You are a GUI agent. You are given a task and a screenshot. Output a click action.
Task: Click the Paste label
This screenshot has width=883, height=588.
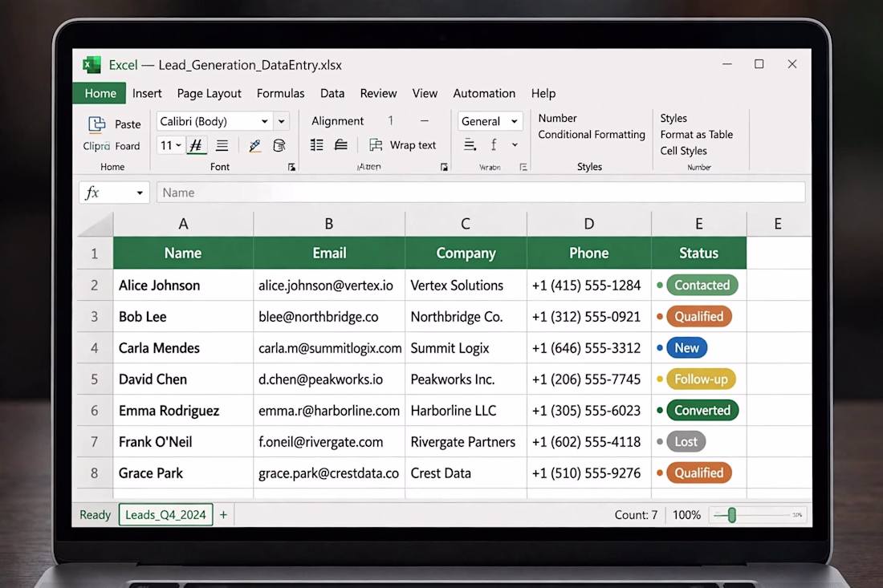click(x=128, y=124)
